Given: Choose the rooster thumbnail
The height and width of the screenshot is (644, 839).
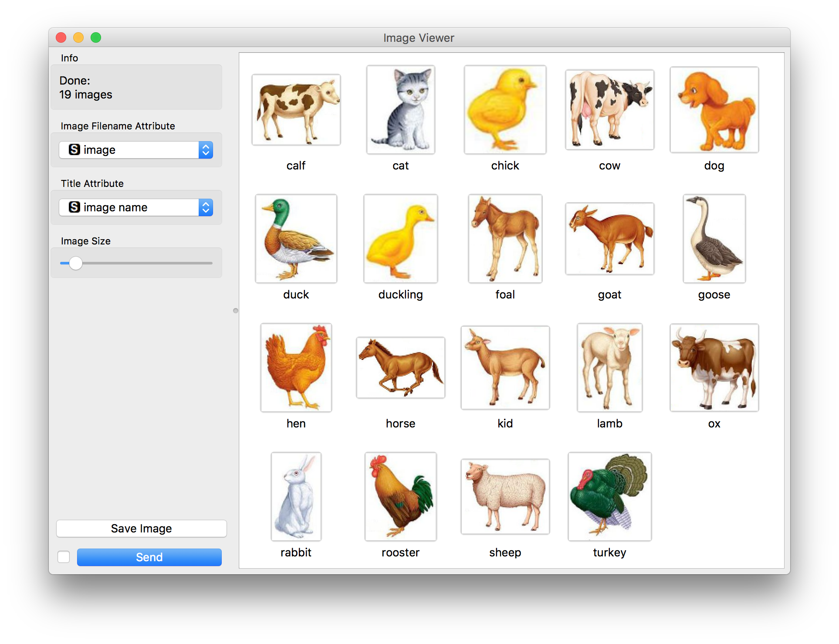Looking at the screenshot, I should [400, 496].
